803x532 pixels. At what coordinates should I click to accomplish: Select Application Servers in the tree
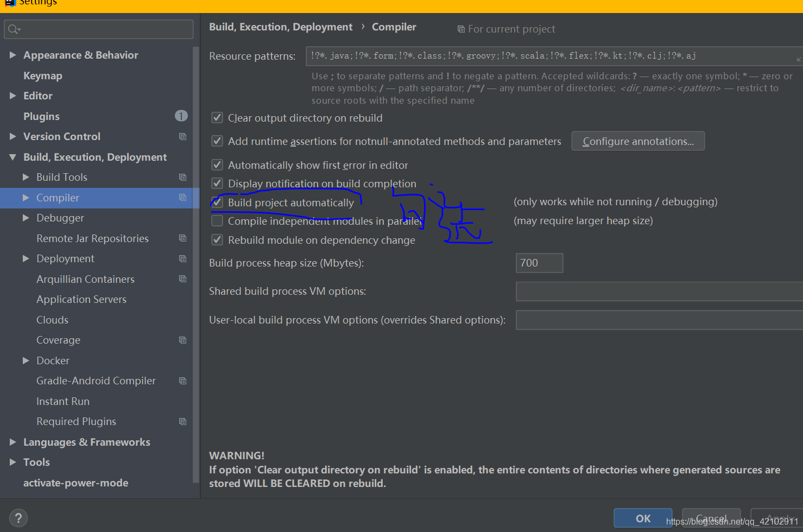pos(81,299)
